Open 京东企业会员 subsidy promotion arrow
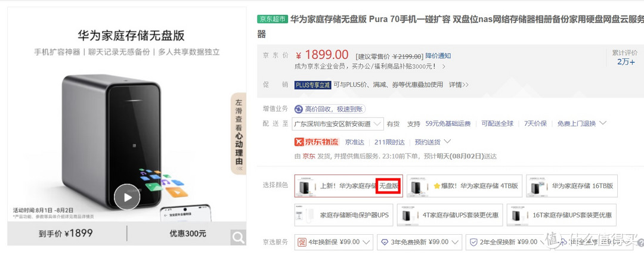 pos(444,66)
